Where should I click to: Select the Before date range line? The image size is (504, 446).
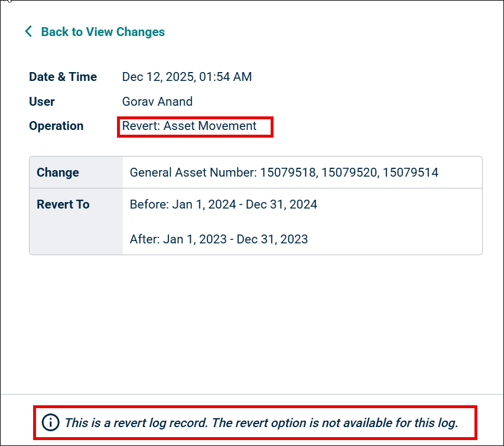tap(223, 204)
